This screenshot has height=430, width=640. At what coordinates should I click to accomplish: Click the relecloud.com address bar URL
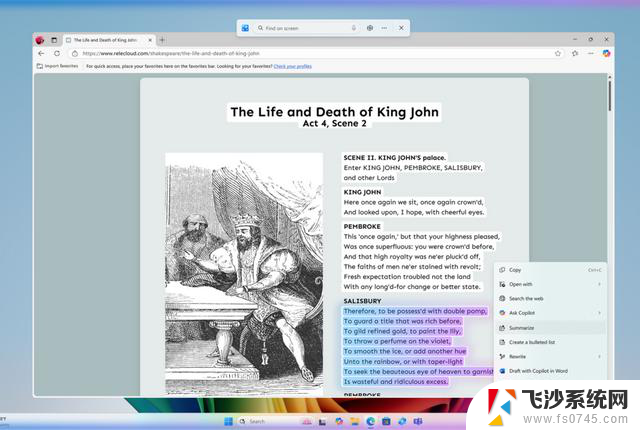171,53
